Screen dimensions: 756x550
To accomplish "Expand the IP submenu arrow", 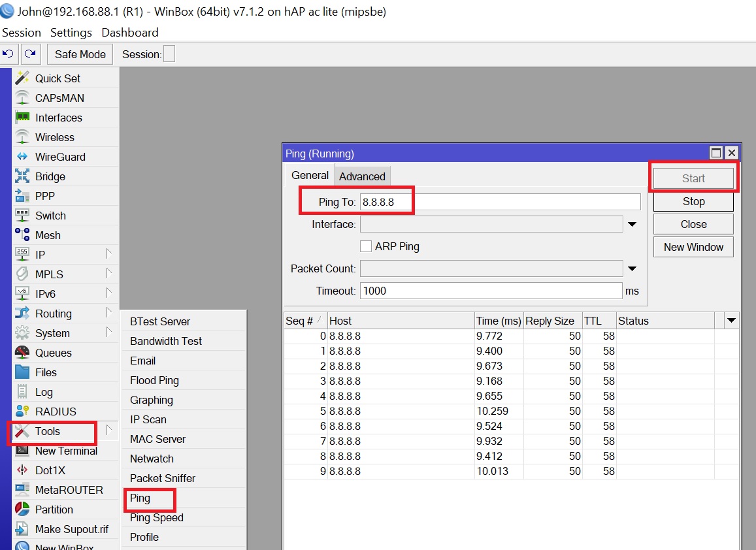I will [x=109, y=253].
